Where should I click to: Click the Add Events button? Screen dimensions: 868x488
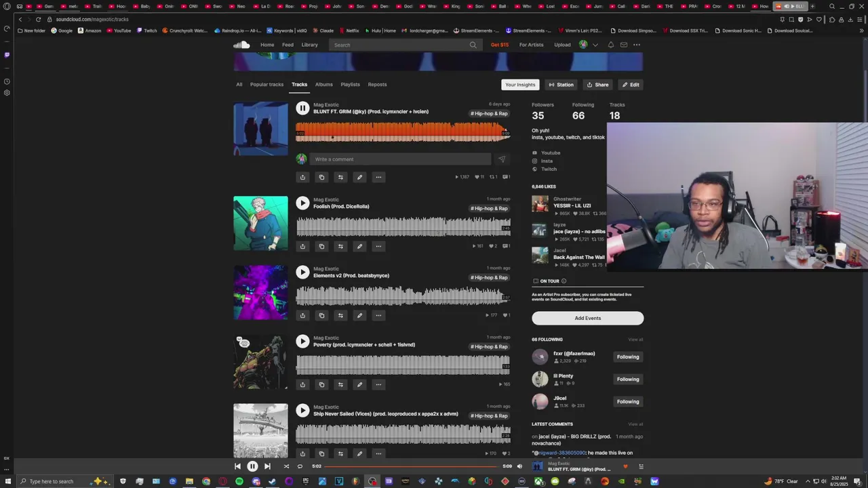point(587,318)
